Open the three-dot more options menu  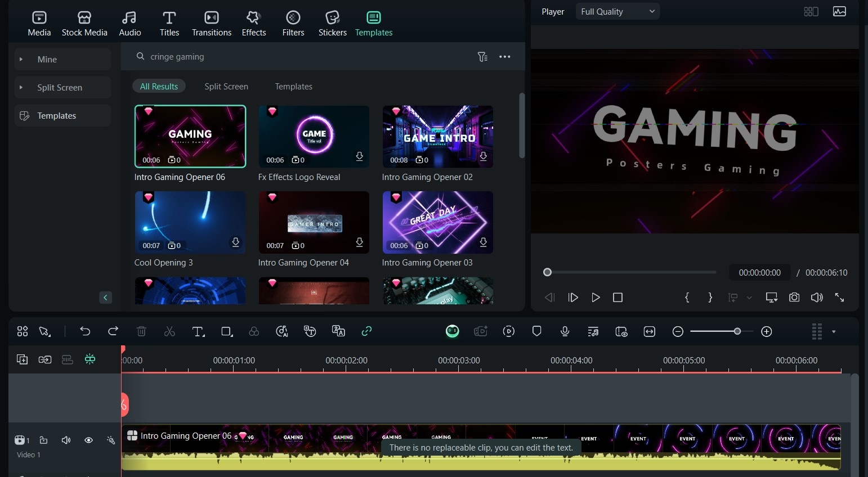505,57
